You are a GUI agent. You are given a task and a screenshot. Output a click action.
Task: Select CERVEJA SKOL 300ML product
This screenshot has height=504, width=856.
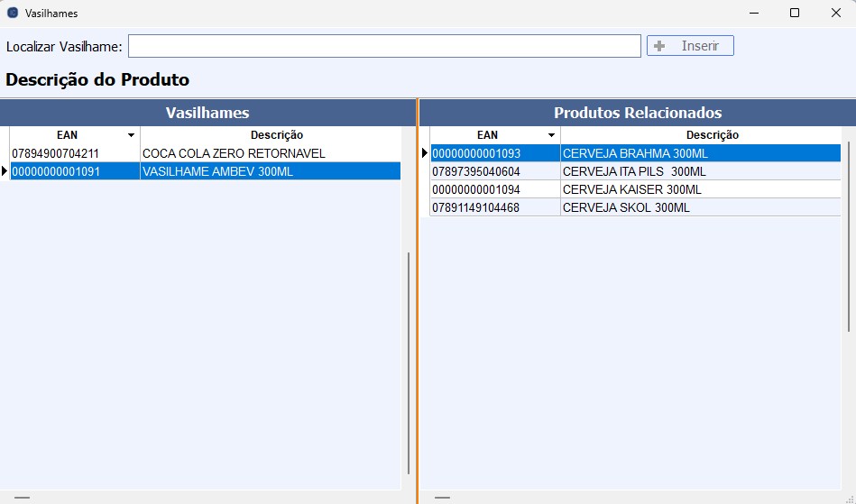click(701, 207)
